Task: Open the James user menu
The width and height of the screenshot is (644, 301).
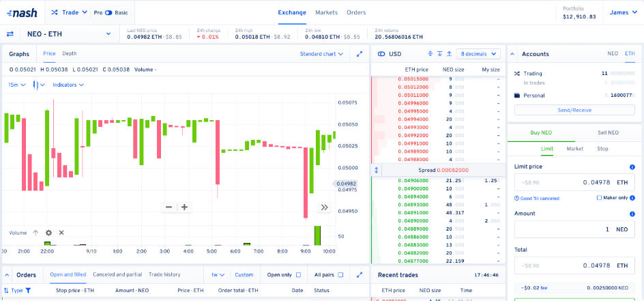Action: 623,12
